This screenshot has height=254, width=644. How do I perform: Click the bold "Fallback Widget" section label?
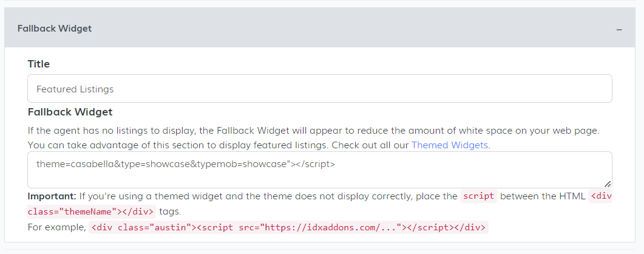point(70,112)
